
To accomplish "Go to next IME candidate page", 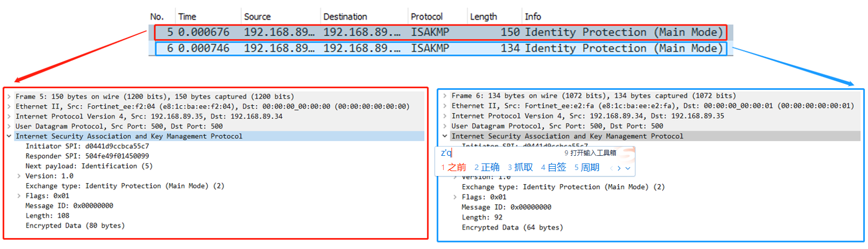I will click(x=619, y=168).
